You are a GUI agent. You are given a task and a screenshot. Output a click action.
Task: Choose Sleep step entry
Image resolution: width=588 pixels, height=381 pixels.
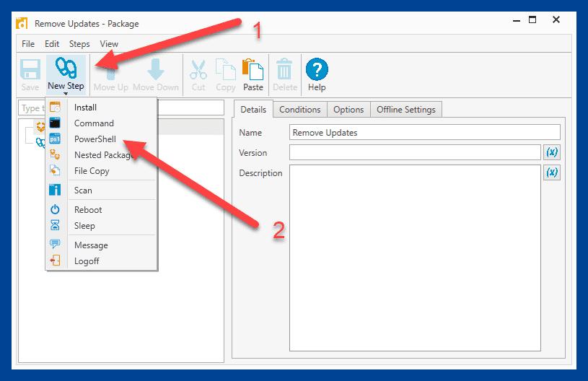point(101,226)
